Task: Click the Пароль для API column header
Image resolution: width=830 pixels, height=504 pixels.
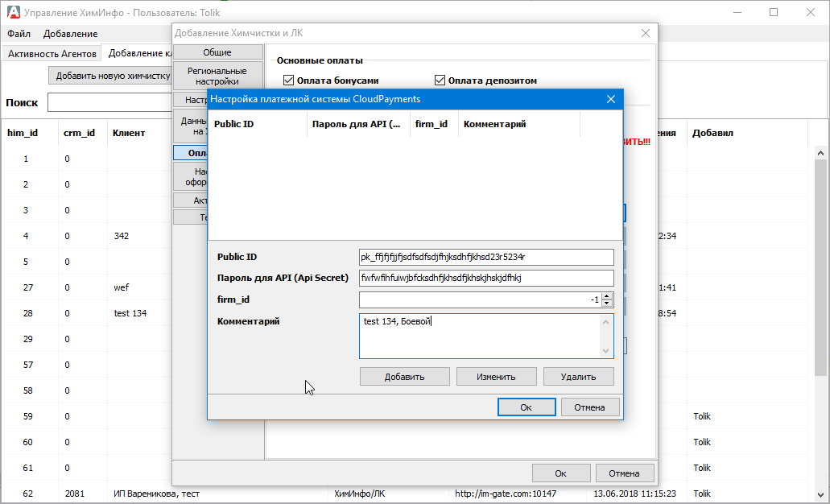Action: [x=358, y=125]
